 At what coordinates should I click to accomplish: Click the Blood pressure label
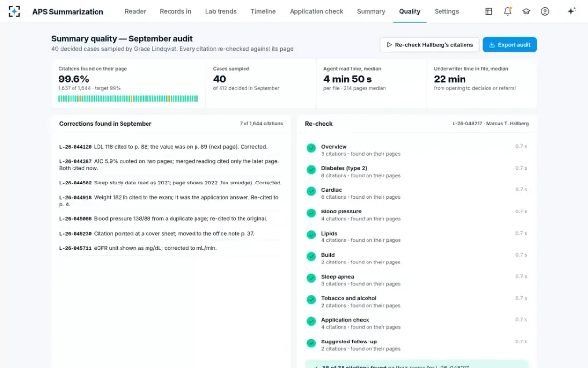pyautogui.click(x=341, y=211)
